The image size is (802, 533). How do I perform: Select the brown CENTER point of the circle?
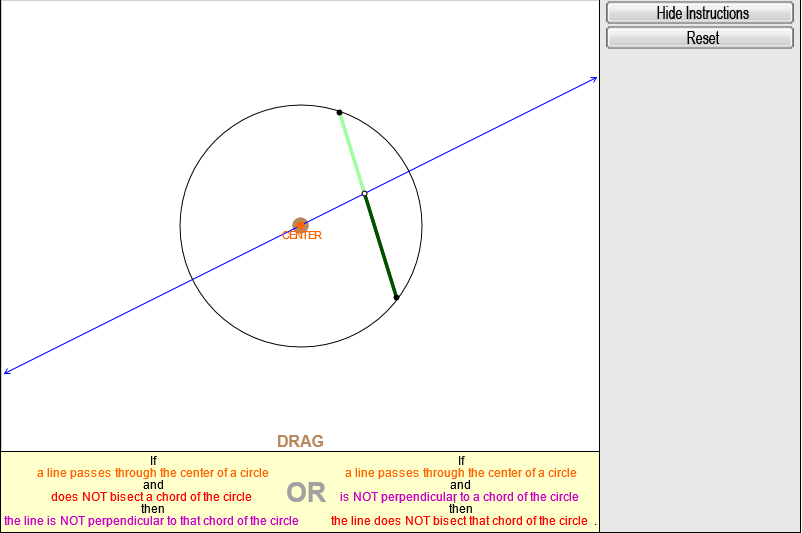[300, 225]
